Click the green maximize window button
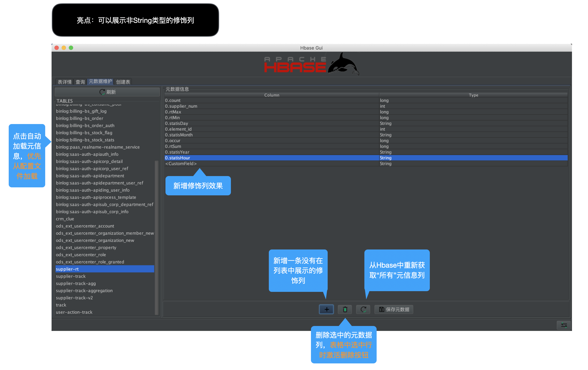 tap(71, 48)
